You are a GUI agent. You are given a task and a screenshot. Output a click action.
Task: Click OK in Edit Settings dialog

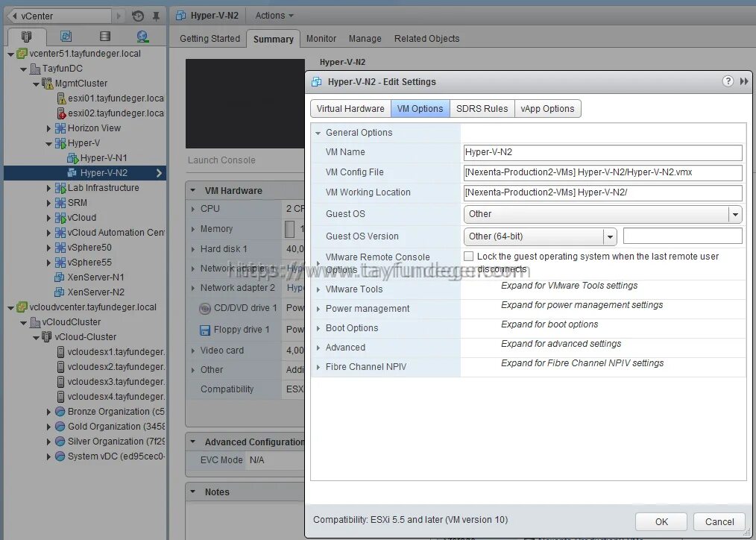pos(661,521)
